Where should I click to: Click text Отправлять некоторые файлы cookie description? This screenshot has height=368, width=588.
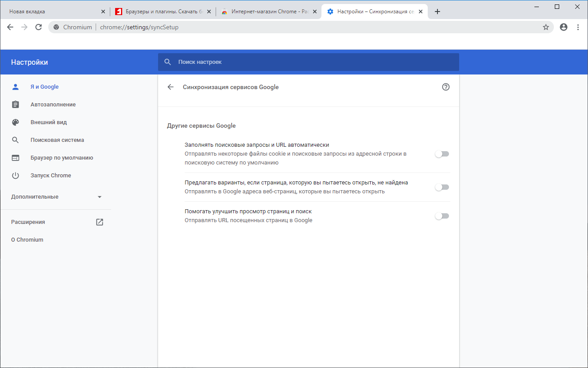[x=295, y=158]
